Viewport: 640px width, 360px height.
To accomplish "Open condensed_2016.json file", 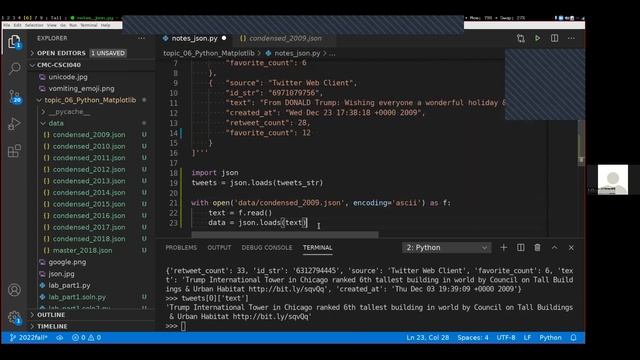I will pyautogui.click(x=89, y=216).
